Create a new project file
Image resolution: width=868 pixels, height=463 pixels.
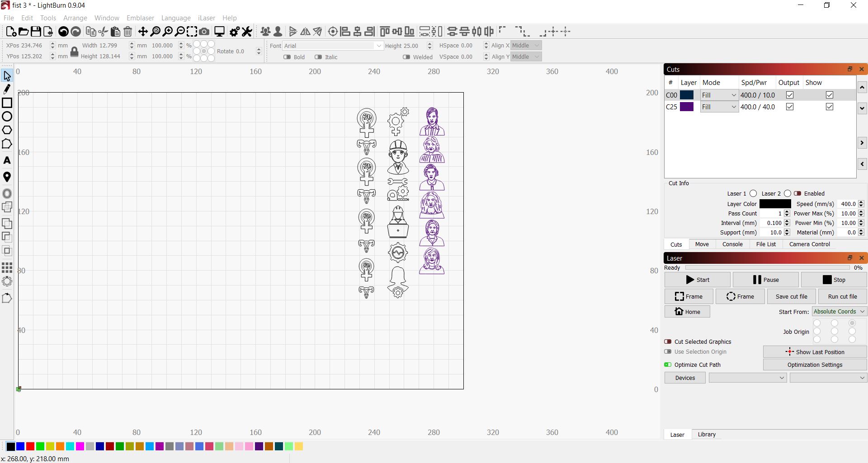point(11,32)
